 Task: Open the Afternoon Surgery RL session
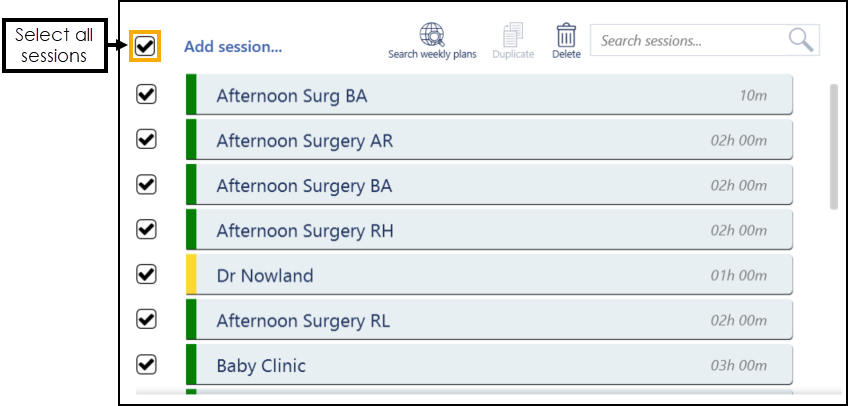coord(490,321)
